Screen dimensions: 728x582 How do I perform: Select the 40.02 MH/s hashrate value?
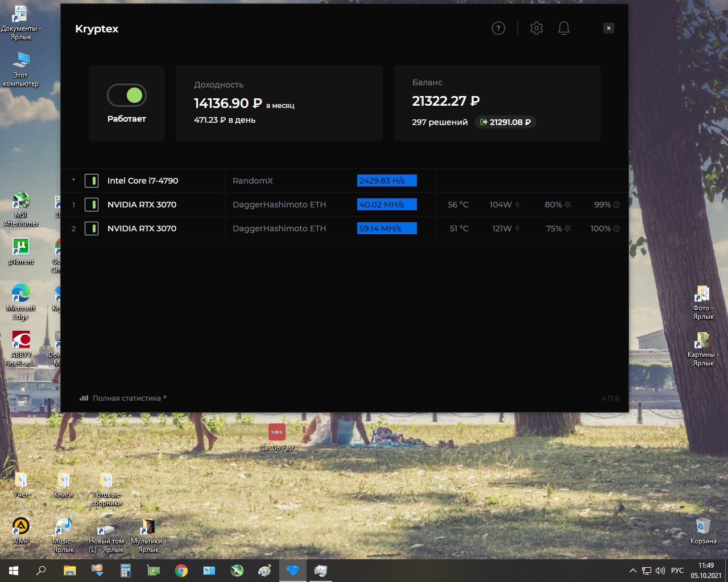tap(387, 205)
